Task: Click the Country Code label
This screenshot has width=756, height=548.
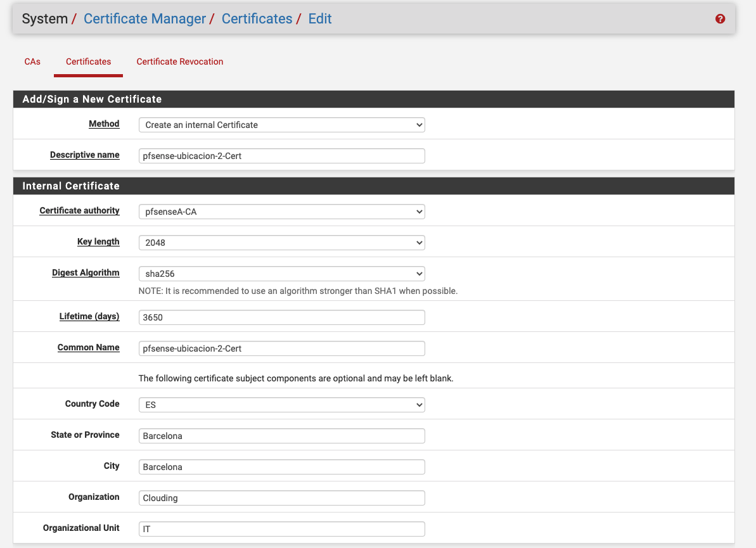Action: point(92,404)
